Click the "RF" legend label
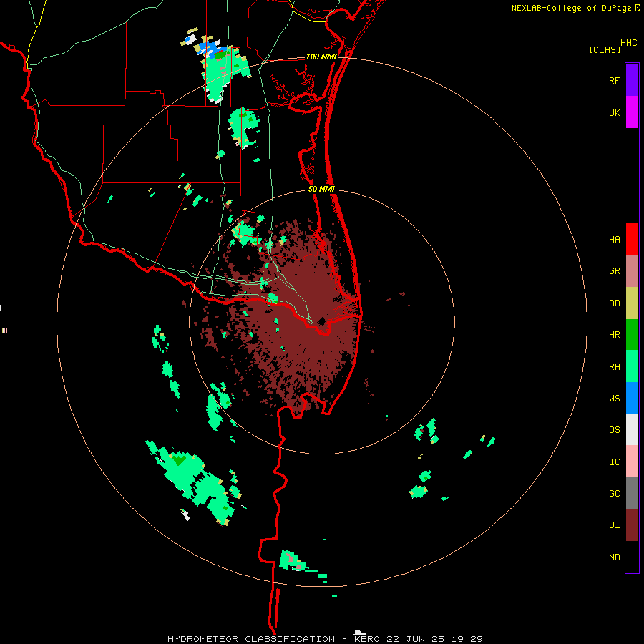The height and width of the screenshot is (644, 644). [614, 81]
